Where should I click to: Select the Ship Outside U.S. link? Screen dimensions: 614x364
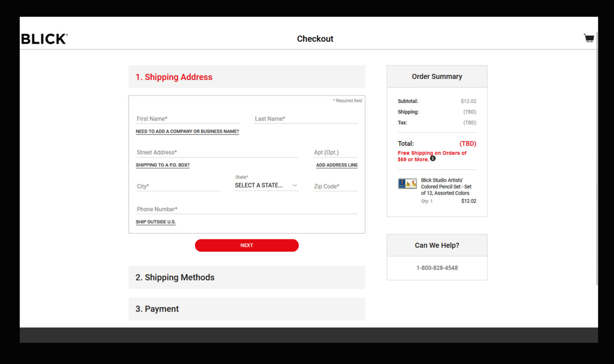coord(155,222)
